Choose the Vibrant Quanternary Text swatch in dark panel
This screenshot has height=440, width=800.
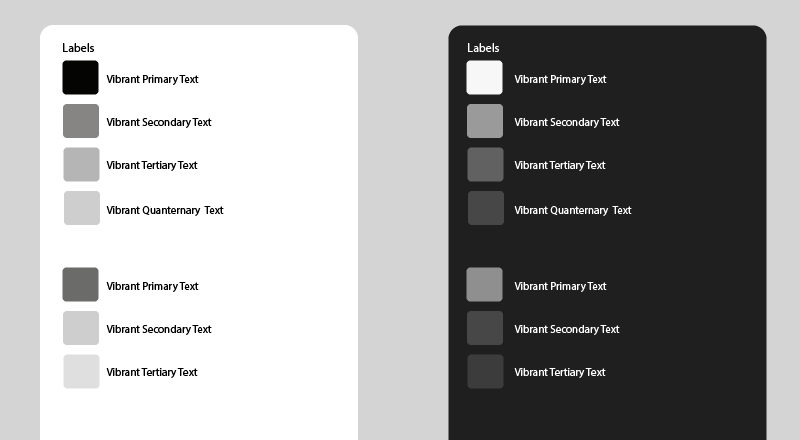click(x=486, y=208)
